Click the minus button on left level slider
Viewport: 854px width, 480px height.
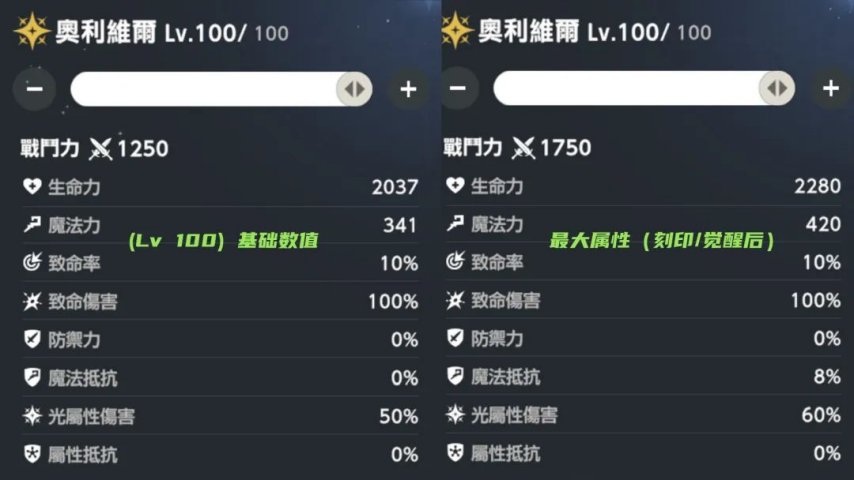click(34, 89)
